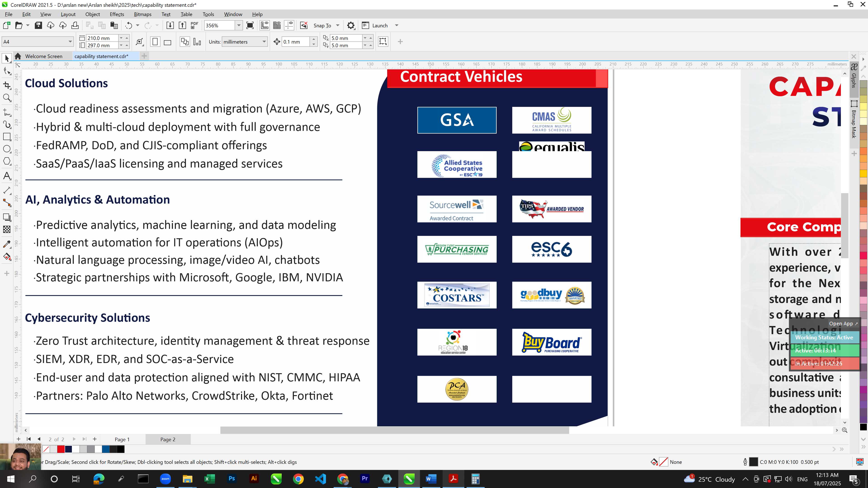The width and height of the screenshot is (868, 488).
Task: Expand the Launch dropdown
Action: pos(397,25)
